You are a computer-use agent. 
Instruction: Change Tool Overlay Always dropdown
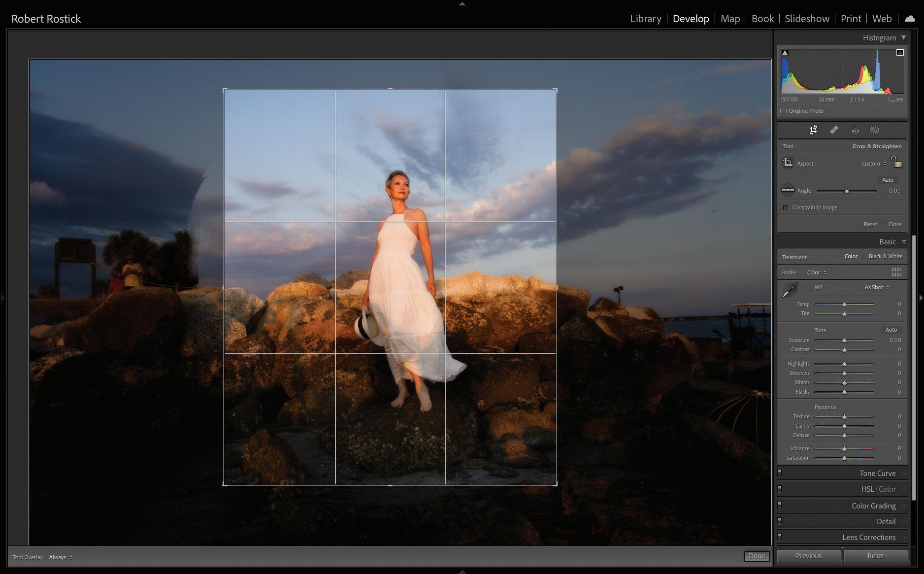point(61,557)
